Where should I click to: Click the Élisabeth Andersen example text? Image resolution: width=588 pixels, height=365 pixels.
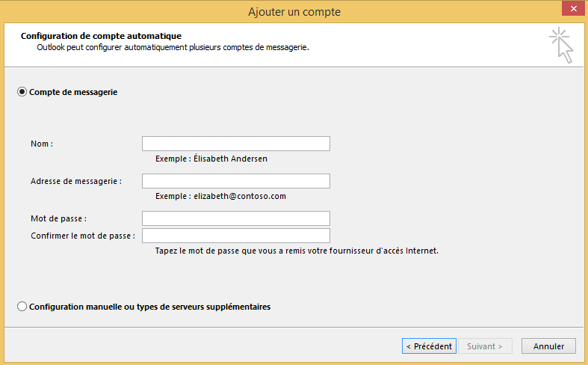pos(211,159)
